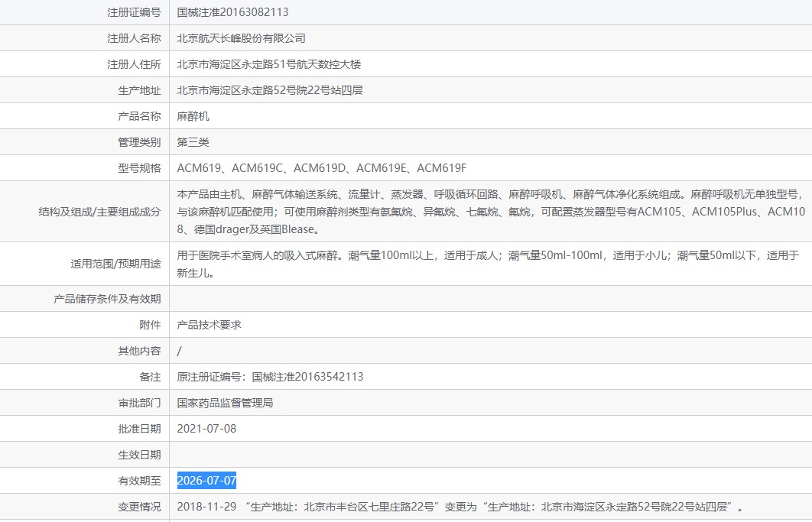Click the structure description starting 本产品由主机

click(491, 211)
